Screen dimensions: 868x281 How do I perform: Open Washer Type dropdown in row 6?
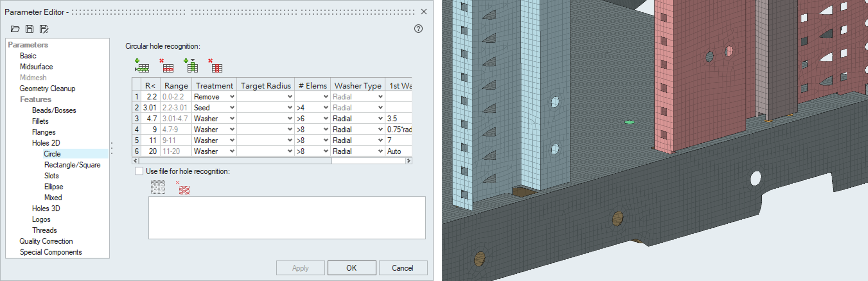click(x=380, y=151)
